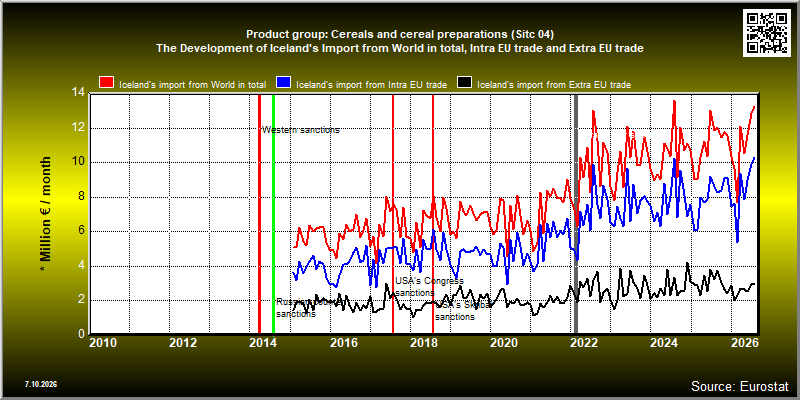Click the blue Intra EU legend swatch
Screen dimensions: 800x400
click(284, 83)
